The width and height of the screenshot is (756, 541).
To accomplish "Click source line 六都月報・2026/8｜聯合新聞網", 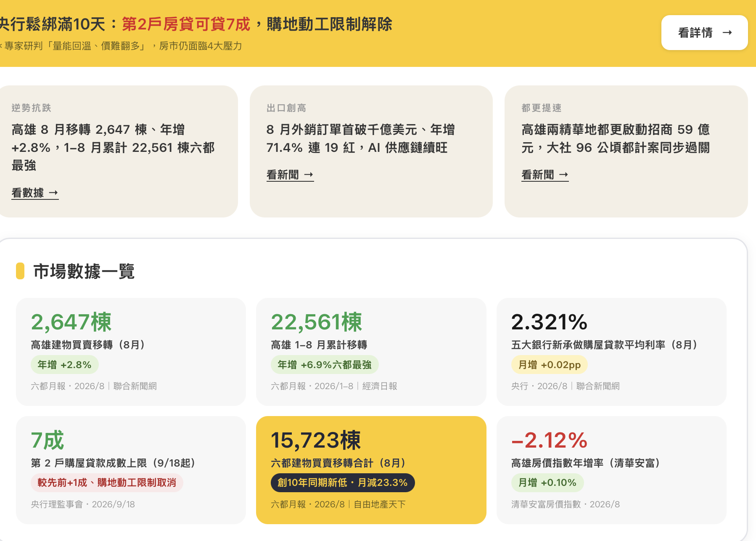I will tap(94, 386).
